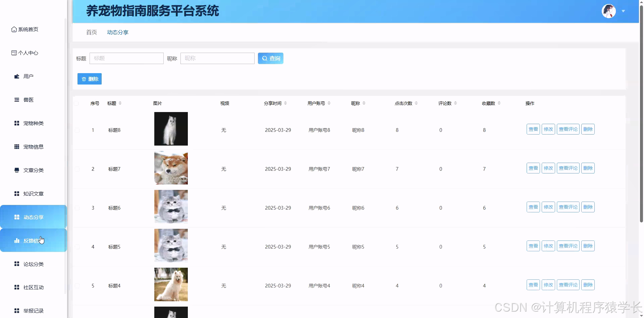This screenshot has height=318, width=644.
Task: Open the 社区互动 section
Action: tap(33, 287)
